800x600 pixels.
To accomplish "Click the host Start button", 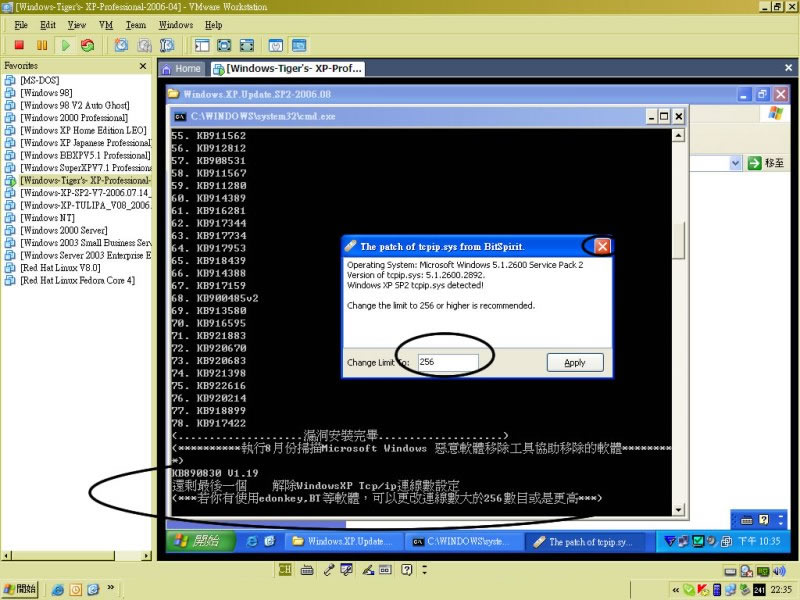I will [20, 589].
